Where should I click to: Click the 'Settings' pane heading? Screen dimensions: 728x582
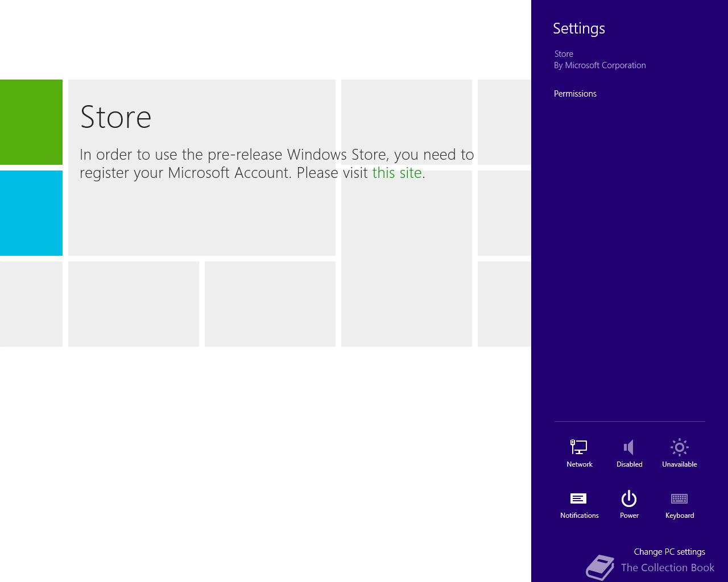tap(579, 28)
